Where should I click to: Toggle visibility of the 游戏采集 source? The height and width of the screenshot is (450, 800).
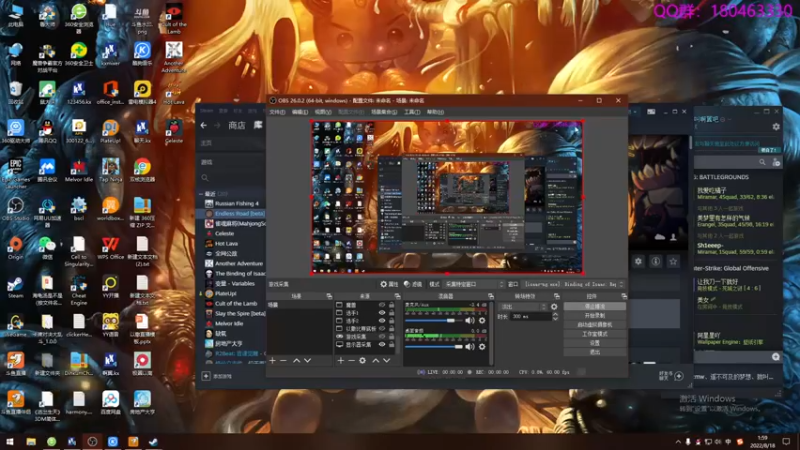[381, 337]
